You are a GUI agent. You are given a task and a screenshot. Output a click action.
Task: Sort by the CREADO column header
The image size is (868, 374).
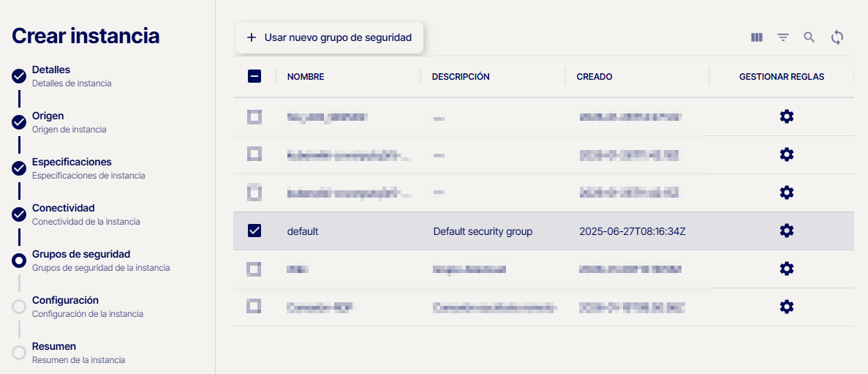click(x=594, y=77)
